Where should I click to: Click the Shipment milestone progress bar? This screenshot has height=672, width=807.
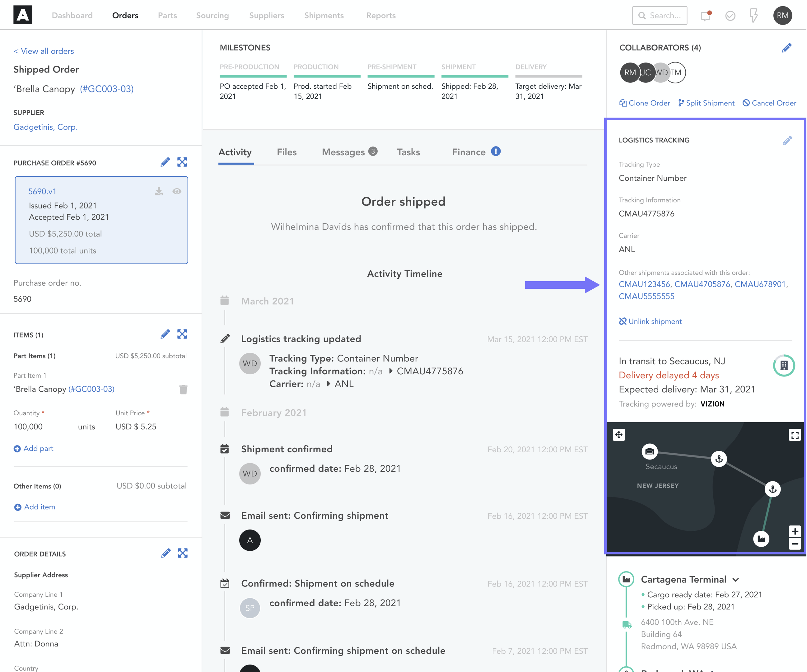475,76
